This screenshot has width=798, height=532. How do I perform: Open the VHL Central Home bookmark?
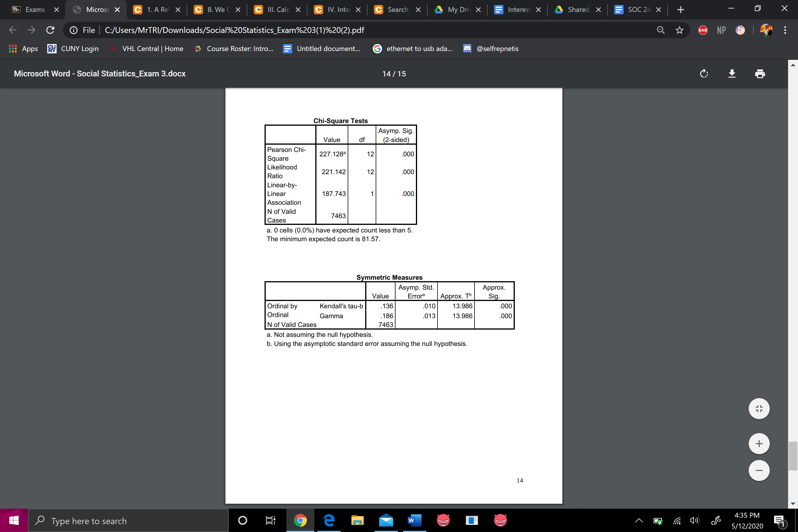(x=146, y=48)
